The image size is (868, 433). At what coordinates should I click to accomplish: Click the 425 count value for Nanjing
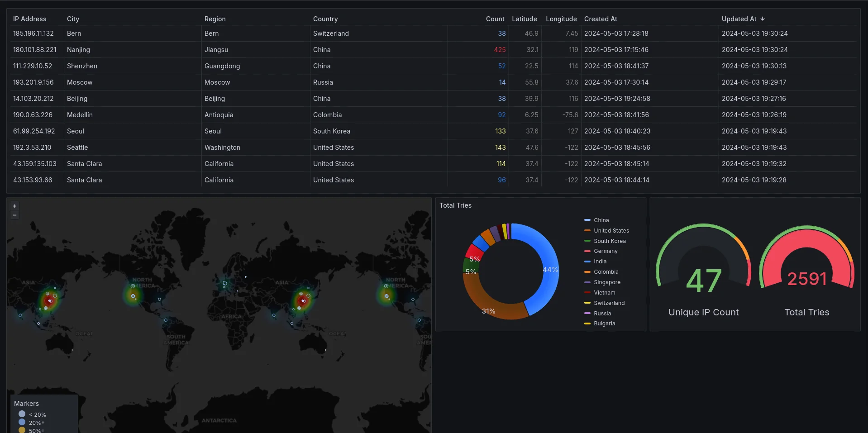[x=500, y=50]
